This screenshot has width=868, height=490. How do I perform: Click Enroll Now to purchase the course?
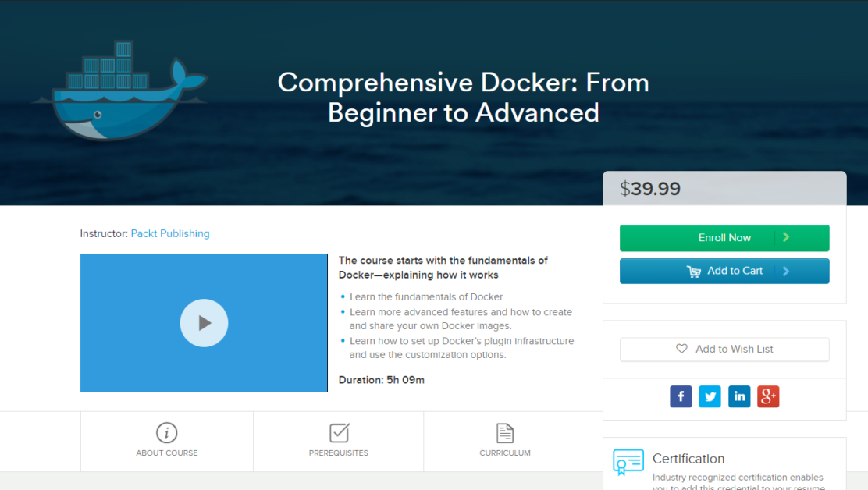pos(724,237)
